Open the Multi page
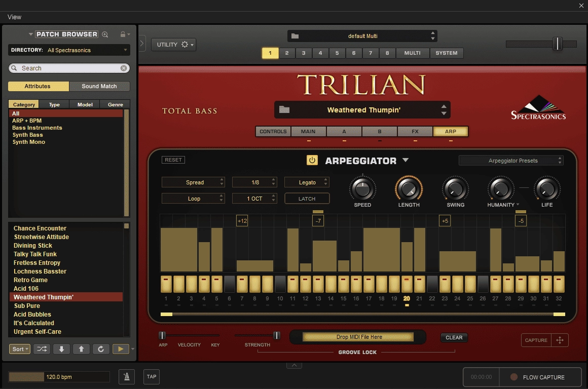This screenshot has height=389, width=588. (x=413, y=53)
